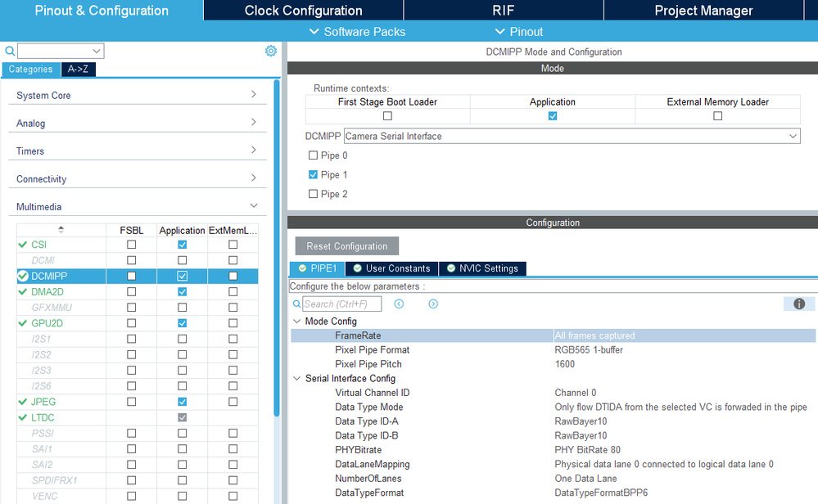818x504 pixels.
Task: Click the peripheral list scrollbar
Action: click(x=277, y=248)
